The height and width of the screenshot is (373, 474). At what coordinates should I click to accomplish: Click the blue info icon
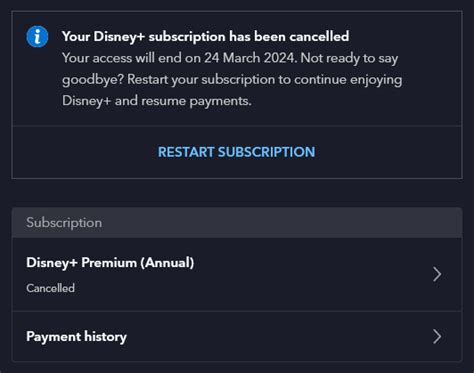(37, 36)
